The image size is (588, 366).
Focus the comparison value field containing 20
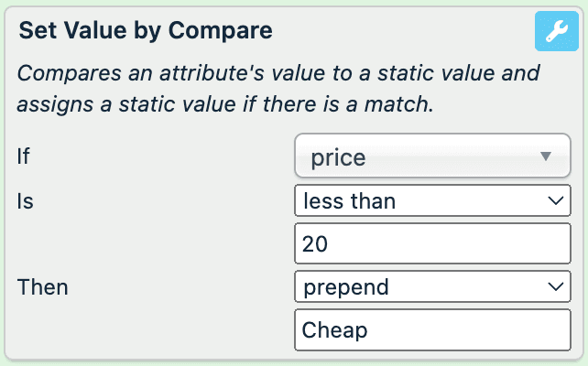432,245
